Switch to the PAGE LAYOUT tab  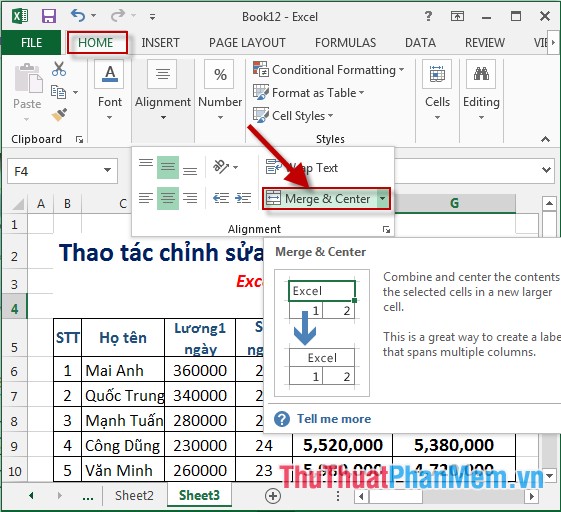247,43
